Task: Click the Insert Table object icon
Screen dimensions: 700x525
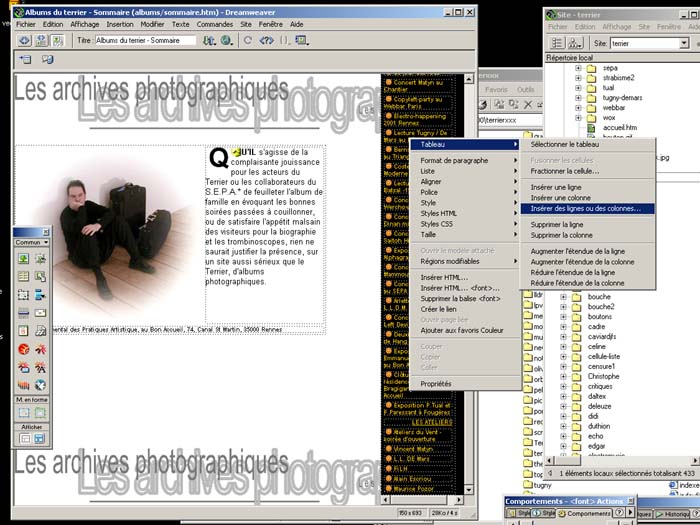Action: (x=24, y=277)
